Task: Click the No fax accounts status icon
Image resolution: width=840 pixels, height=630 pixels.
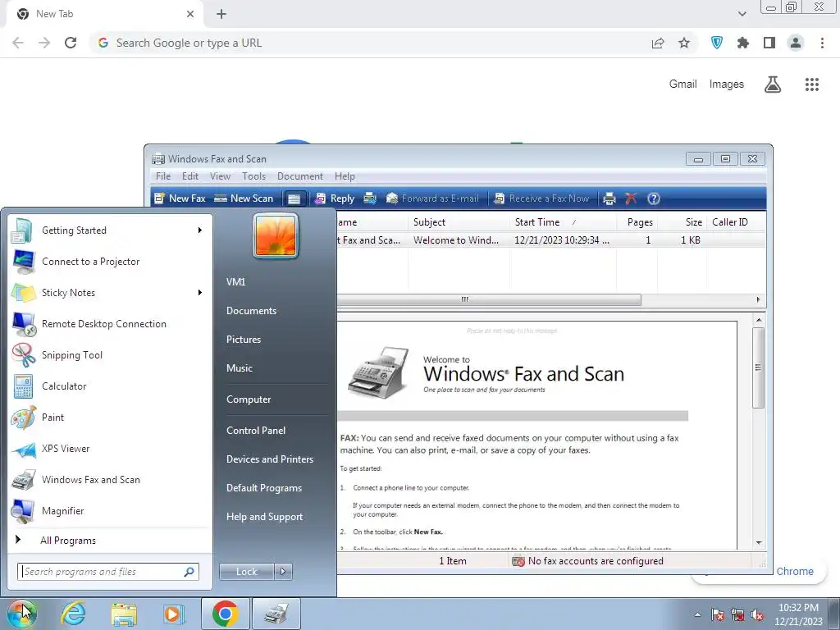Action: (x=518, y=561)
